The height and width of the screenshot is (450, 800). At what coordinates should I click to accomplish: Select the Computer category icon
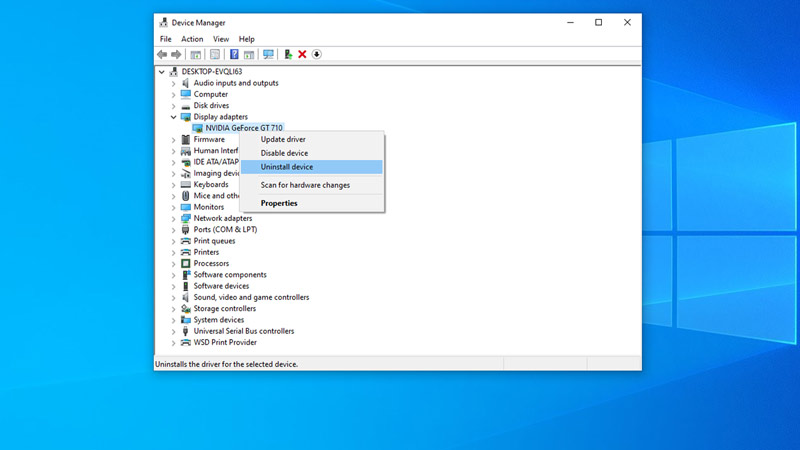click(186, 94)
